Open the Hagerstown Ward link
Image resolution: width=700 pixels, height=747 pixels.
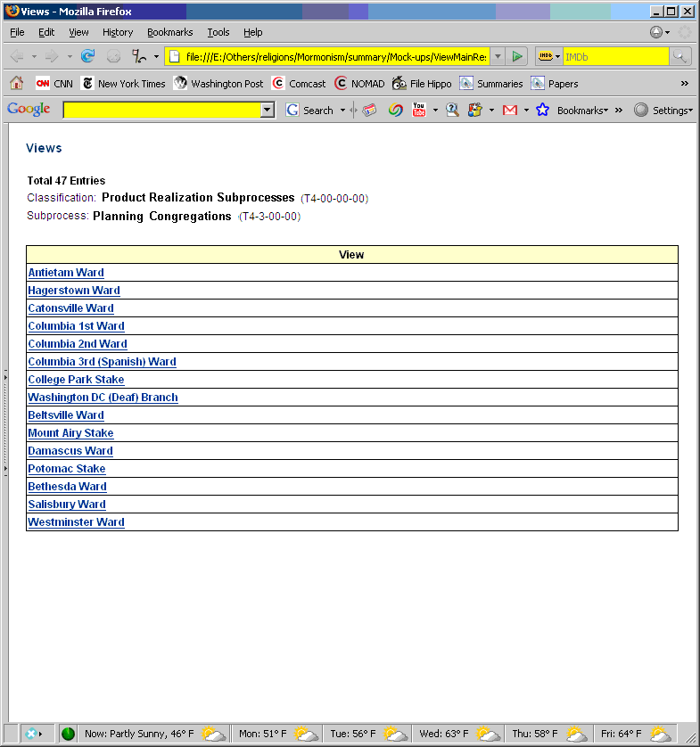74,290
